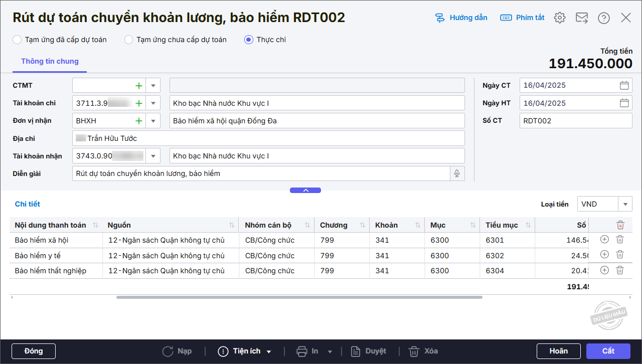Add row after Bảo hiểm xã hội
Viewport: 642px width, 364px height.
click(x=604, y=240)
